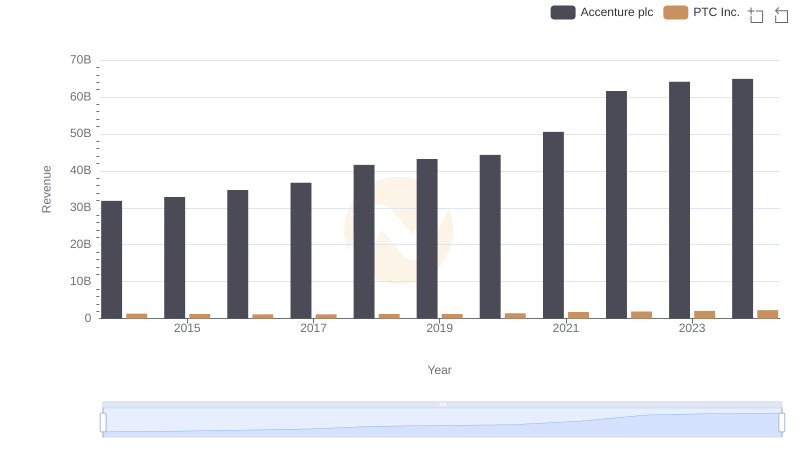This screenshot has width=800, height=461.
Task: Click the Accenture bar for 2021
Action: click(x=553, y=225)
